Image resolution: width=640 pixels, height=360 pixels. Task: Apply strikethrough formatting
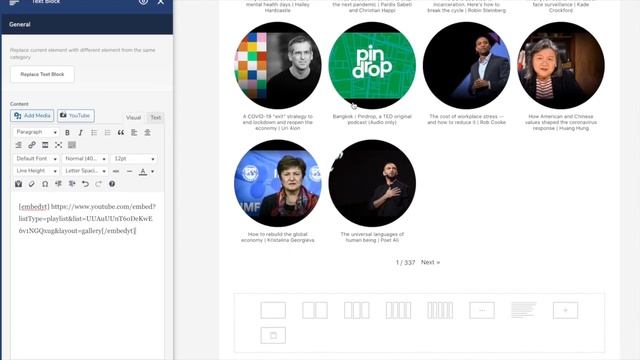tap(116, 171)
